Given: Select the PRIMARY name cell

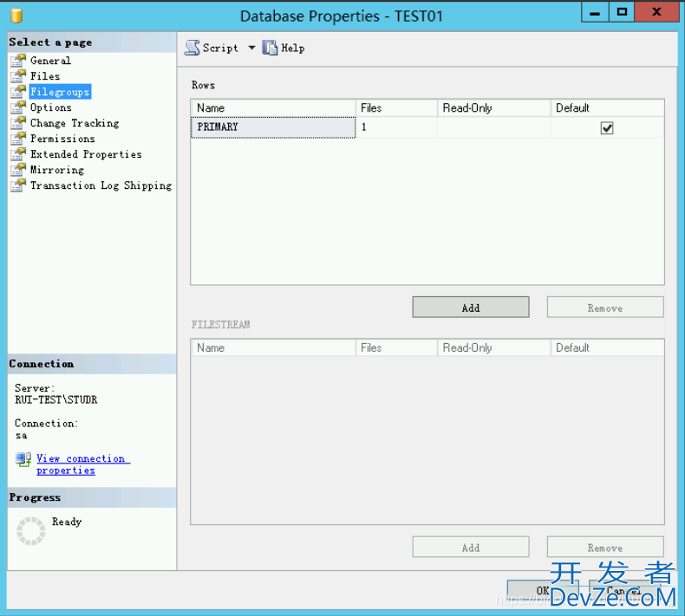Looking at the screenshot, I should coord(273,127).
